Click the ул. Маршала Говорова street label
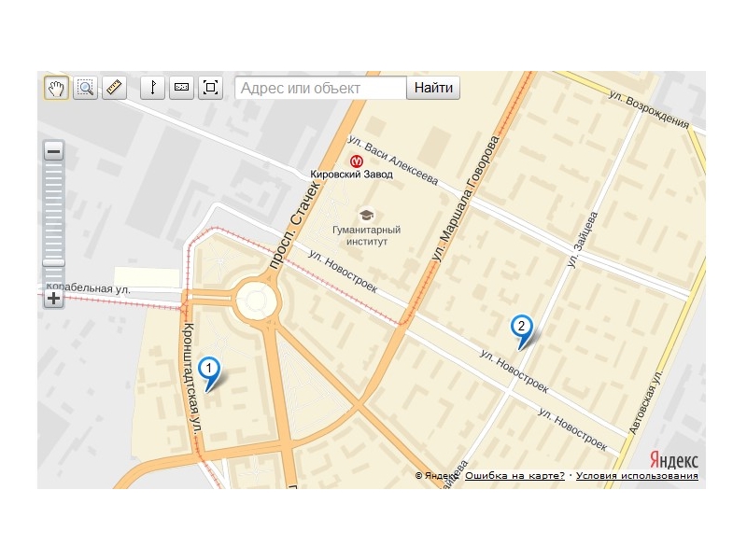Image resolution: width=747 pixels, height=560 pixels. (x=466, y=199)
